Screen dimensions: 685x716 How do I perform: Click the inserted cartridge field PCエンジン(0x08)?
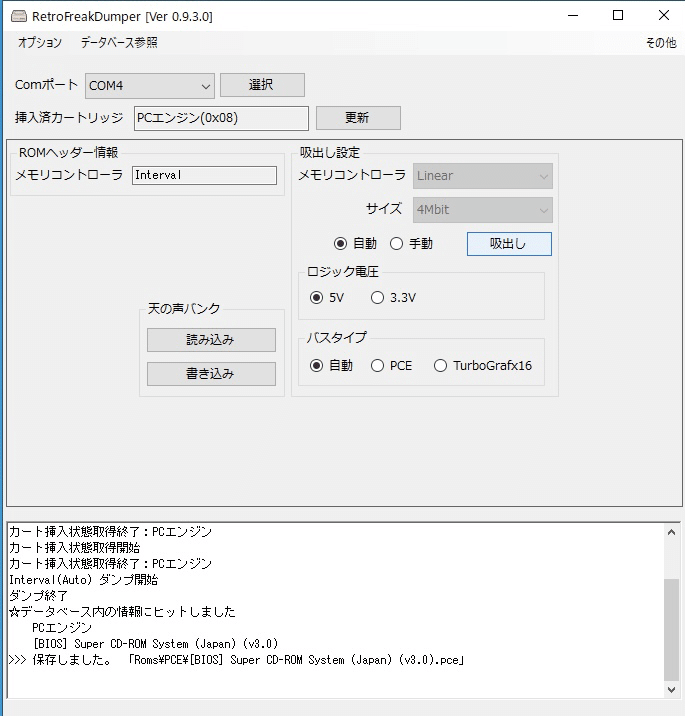tap(221, 118)
